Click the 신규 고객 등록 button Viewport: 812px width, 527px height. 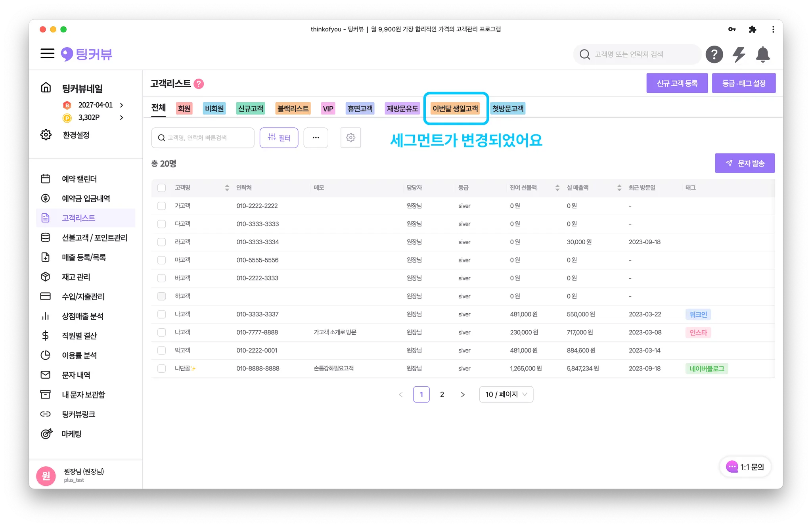tap(677, 83)
